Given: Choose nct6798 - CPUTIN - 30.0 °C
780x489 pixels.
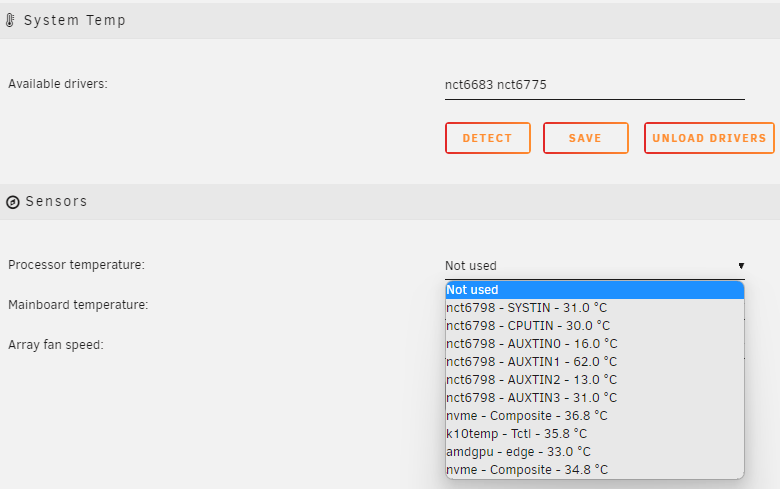Looking at the screenshot, I should point(594,326).
